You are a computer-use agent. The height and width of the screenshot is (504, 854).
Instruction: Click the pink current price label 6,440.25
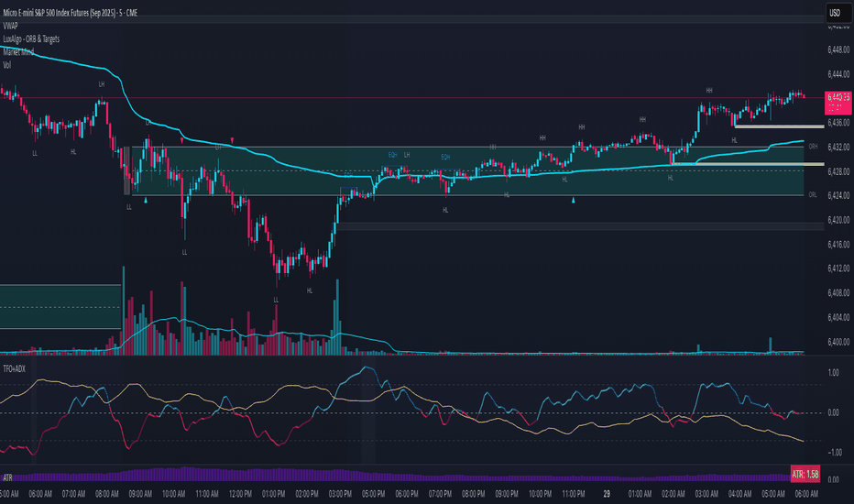point(838,103)
